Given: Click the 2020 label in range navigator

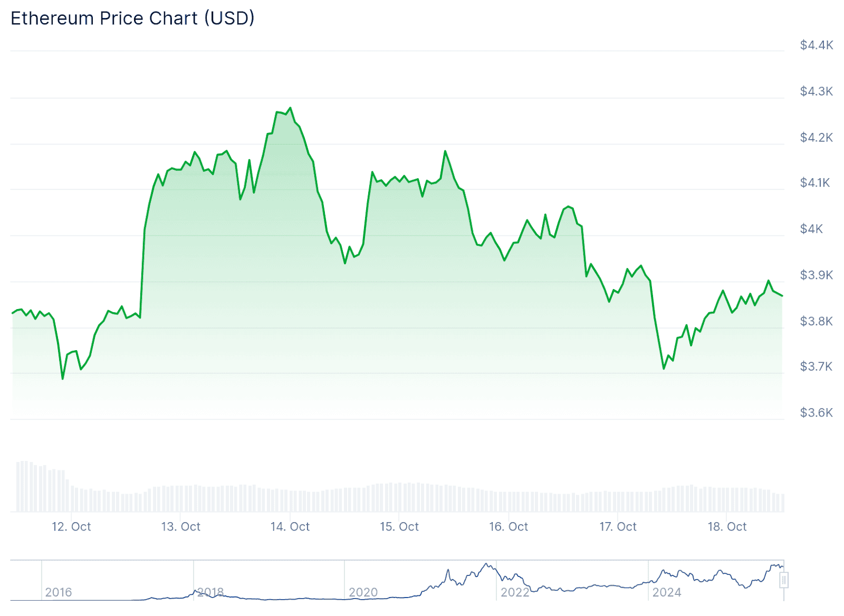Looking at the screenshot, I should coord(363,592).
